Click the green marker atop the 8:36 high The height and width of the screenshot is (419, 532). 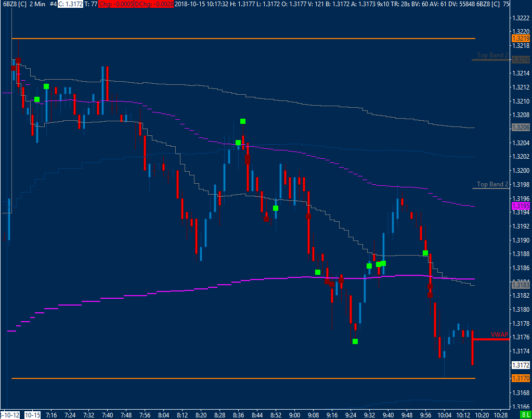[x=242, y=121]
